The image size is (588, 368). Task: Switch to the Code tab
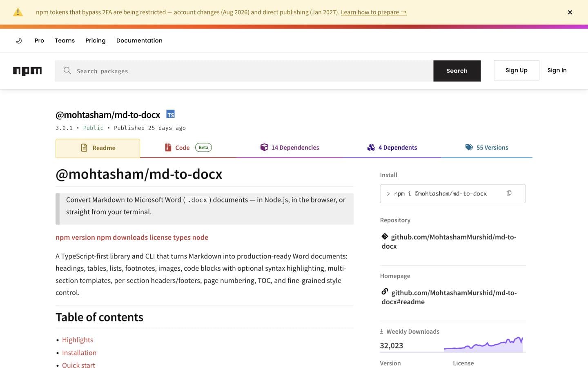point(188,148)
